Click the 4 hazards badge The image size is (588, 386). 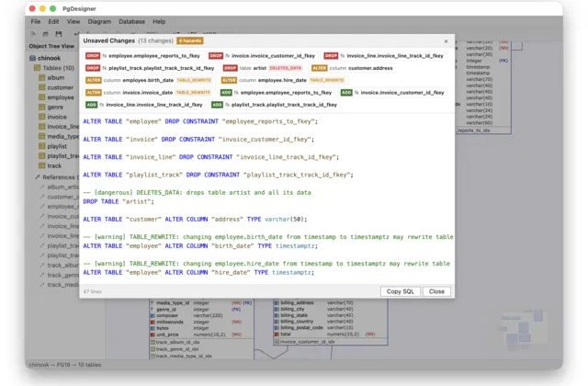tap(190, 40)
